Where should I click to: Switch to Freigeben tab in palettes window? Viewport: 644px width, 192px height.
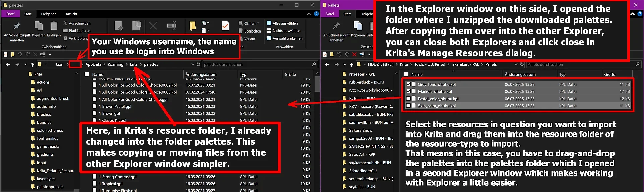click(x=49, y=14)
